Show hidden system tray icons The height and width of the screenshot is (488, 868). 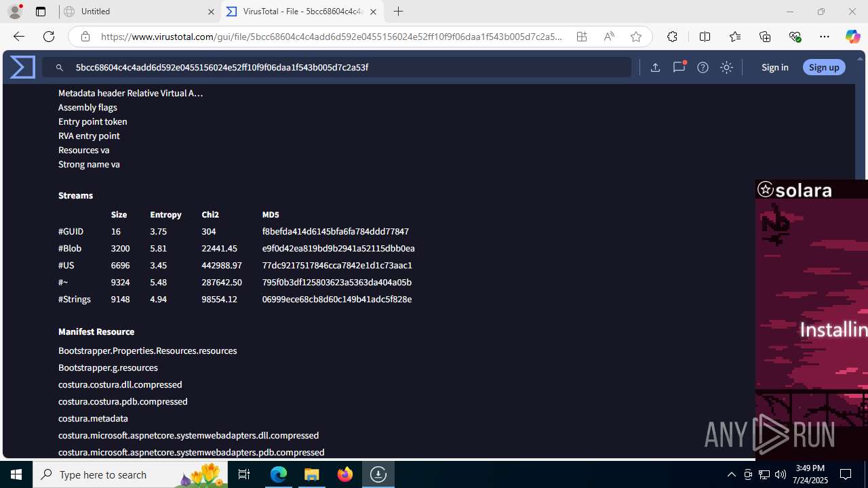tap(731, 474)
